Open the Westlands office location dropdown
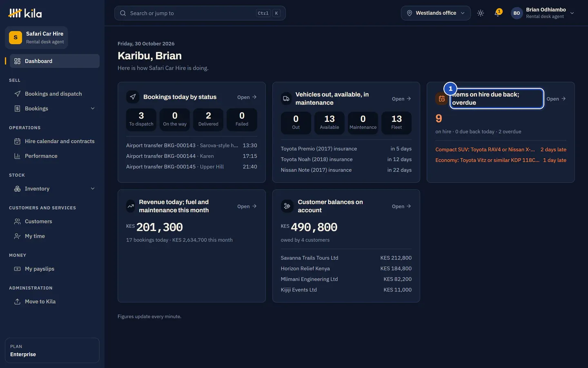The height and width of the screenshot is (368, 588). [436, 13]
